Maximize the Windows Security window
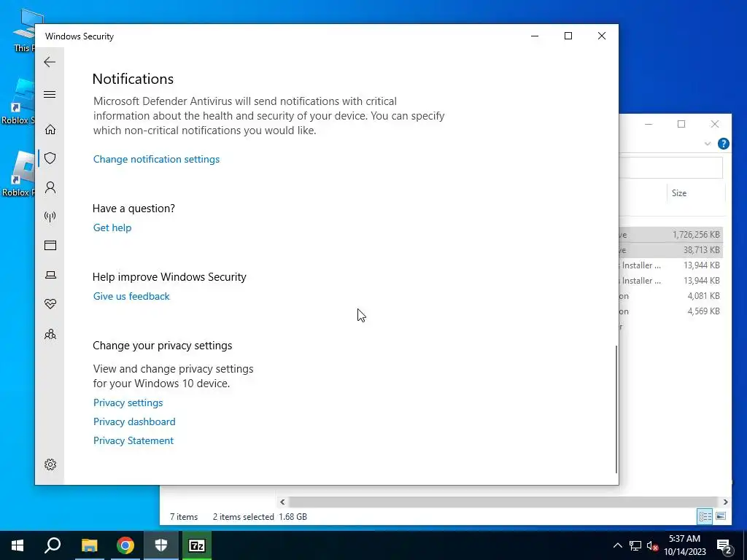This screenshot has width=747, height=560. tap(568, 36)
